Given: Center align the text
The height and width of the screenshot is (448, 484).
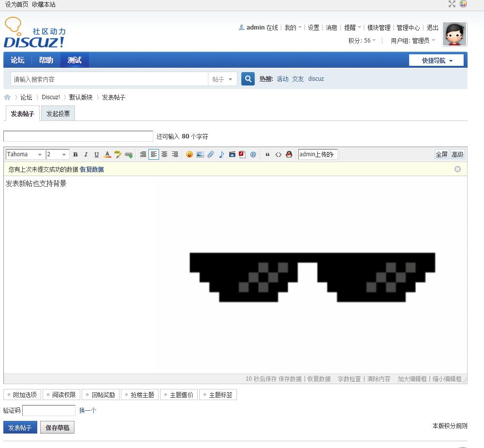Looking at the screenshot, I should [x=164, y=154].
